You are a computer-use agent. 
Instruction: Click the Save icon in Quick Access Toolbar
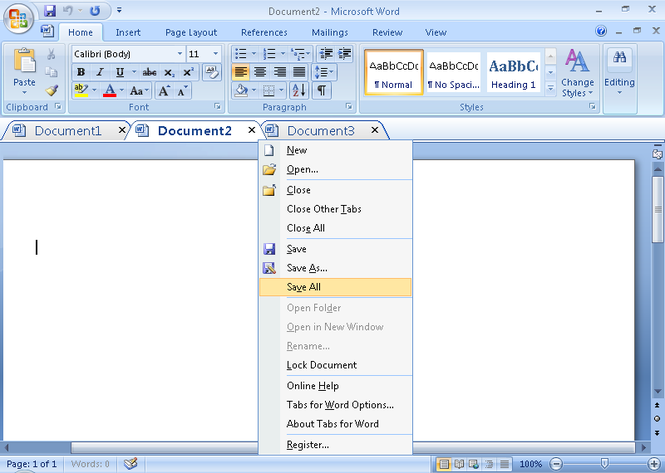pos(50,11)
